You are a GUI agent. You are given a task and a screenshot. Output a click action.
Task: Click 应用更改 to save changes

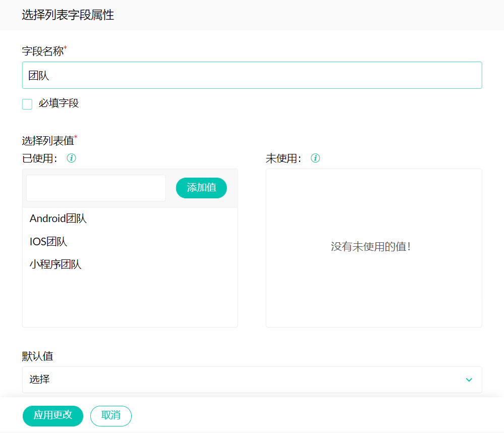[53, 416]
